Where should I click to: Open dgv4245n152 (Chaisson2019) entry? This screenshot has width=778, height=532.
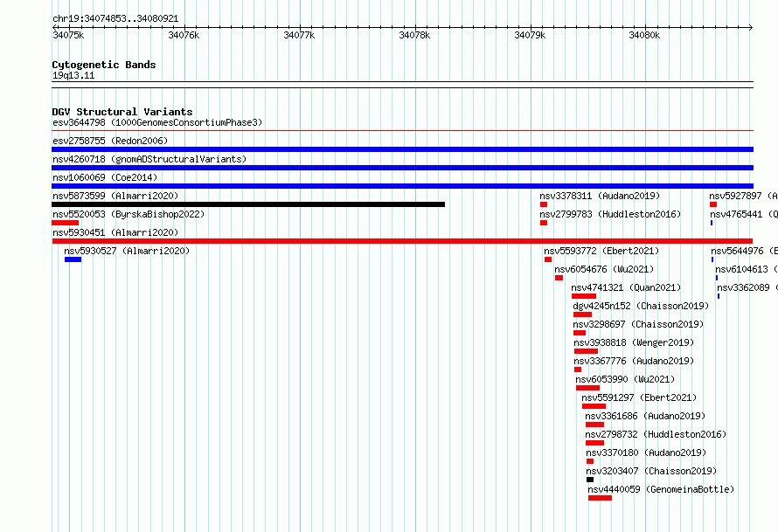641,306
